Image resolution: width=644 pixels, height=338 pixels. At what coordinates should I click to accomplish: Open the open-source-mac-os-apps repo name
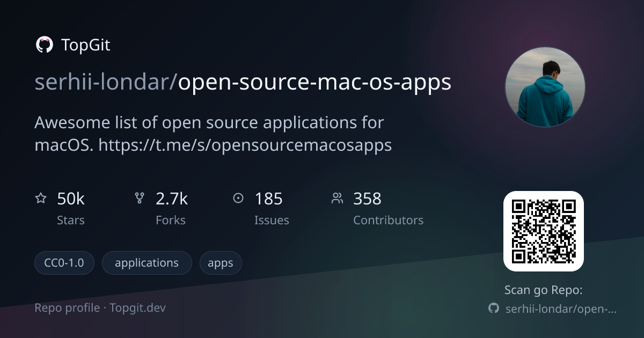click(x=314, y=83)
